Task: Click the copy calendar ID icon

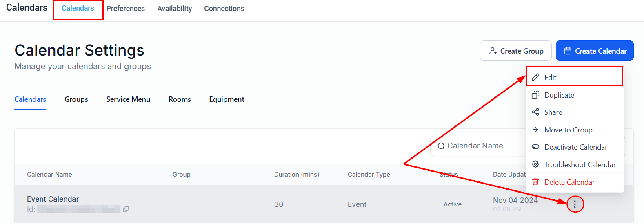Action: point(126,209)
